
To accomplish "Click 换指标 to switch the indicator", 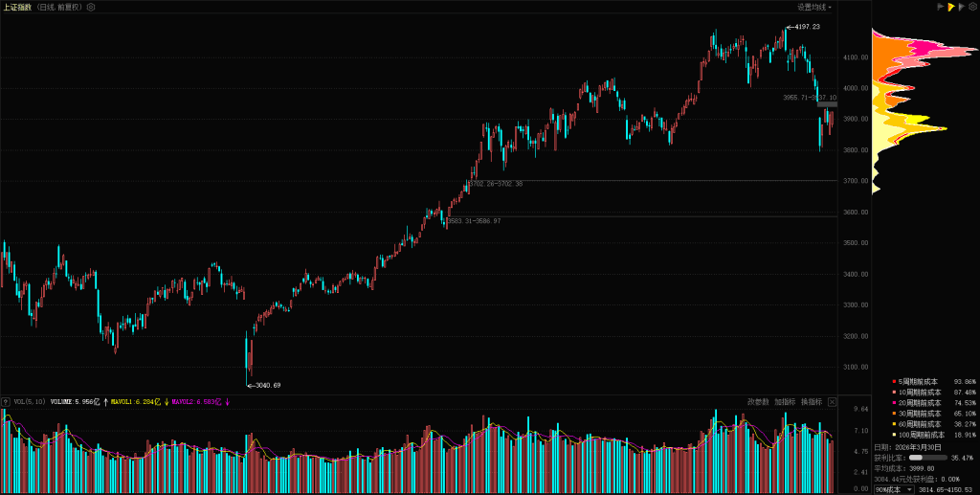I will pyautogui.click(x=812, y=402).
